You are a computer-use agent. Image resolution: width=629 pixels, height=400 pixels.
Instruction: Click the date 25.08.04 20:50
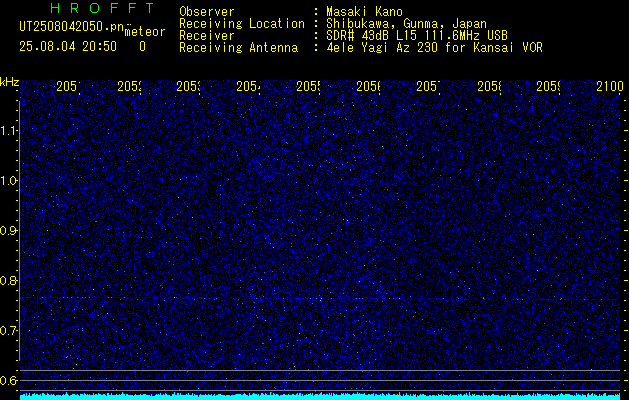[68, 47]
